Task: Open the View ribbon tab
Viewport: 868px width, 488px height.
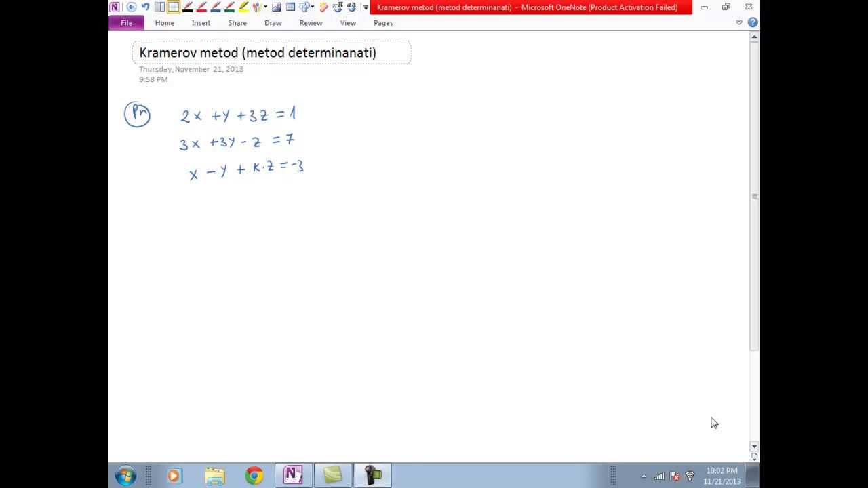Action: [348, 23]
